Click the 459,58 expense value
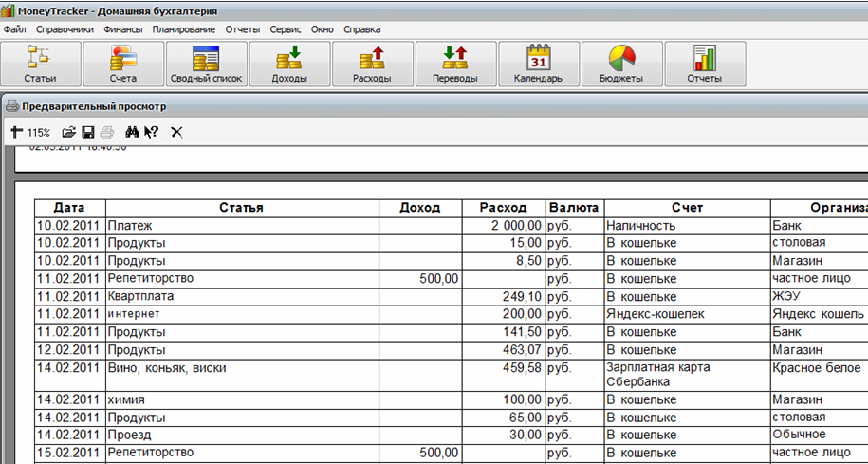The image size is (868, 464). tap(522, 367)
